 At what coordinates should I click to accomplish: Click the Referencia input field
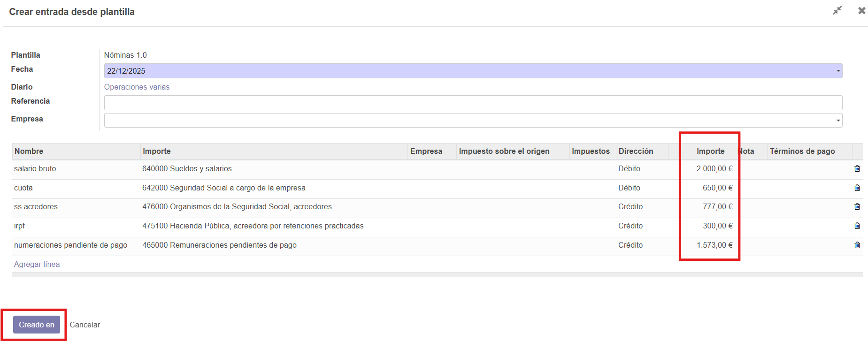473,103
